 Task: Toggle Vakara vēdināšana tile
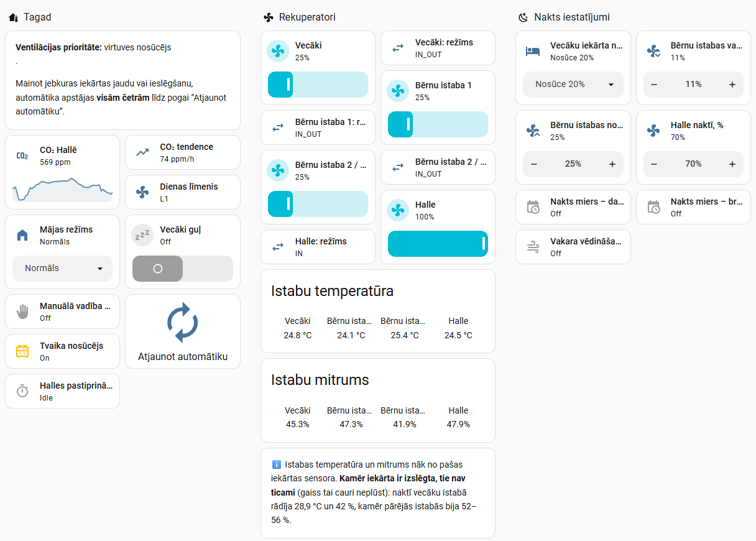pyautogui.click(x=573, y=247)
